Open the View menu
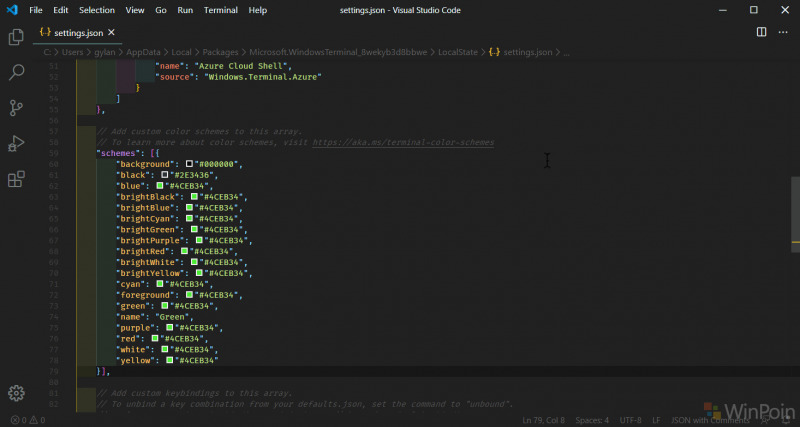Image resolution: width=800 pixels, height=427 pixels. [x=135, y=10]
